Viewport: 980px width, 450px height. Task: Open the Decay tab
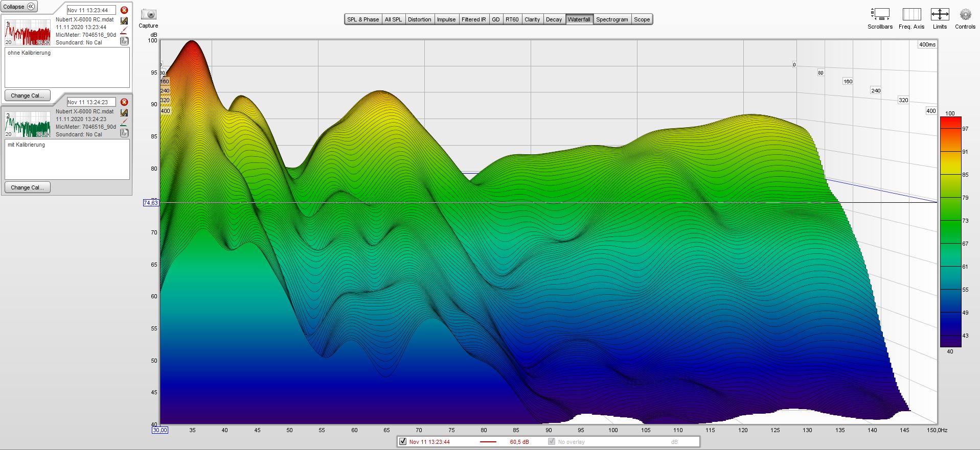[554, 19]
